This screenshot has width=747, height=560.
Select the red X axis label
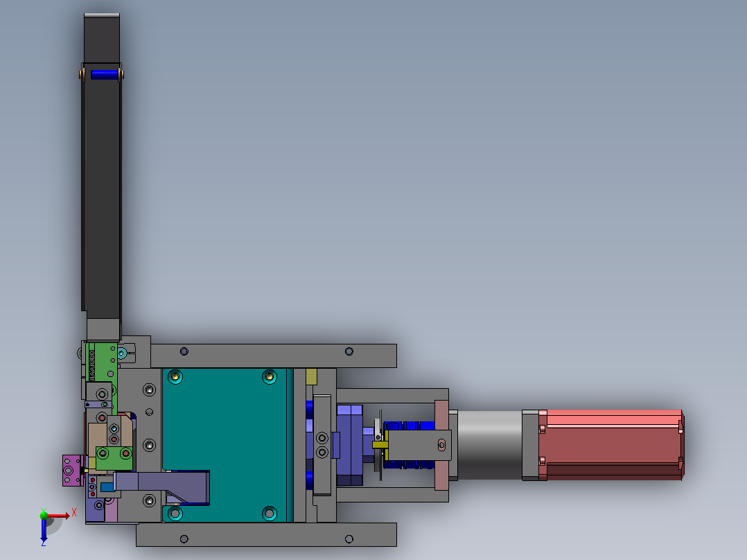pyautogui.click(x=74, y=513)
